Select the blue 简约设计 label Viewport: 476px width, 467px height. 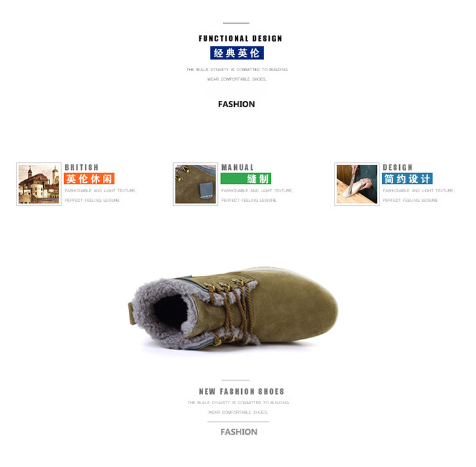(x=407, y=179)
